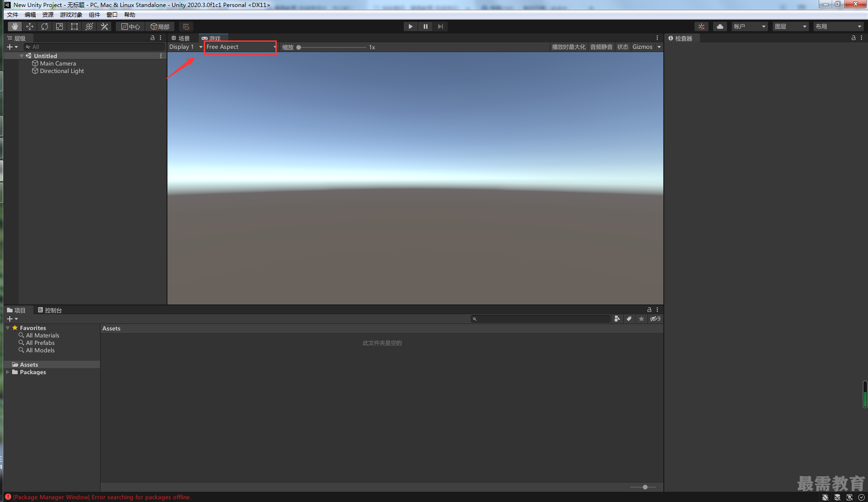Viewport: 868px width, 502px height.
Task: Focus the Hierarchy search field
Action: coord(94,47)
